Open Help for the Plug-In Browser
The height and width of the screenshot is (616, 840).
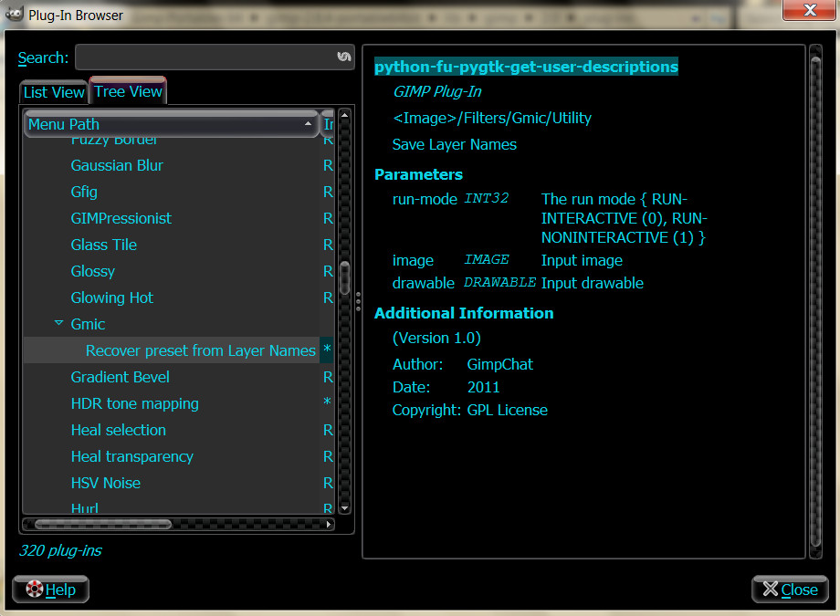click(x=50, y=590)
